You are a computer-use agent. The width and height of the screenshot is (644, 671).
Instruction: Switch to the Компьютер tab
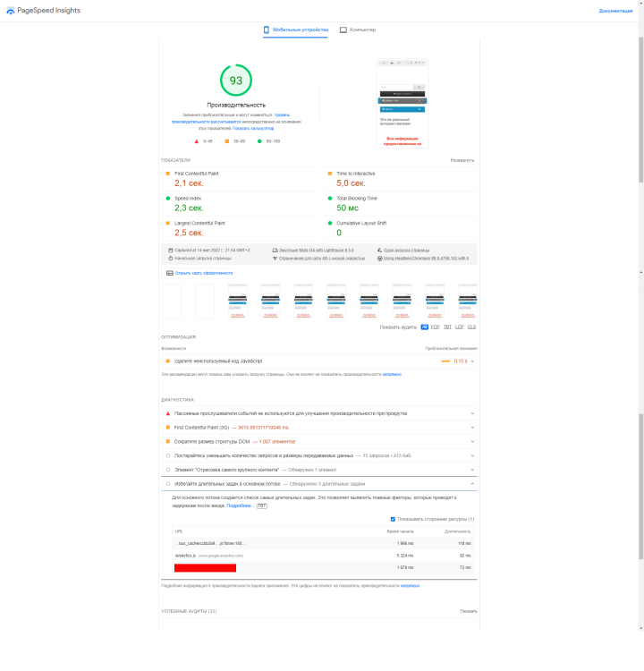(358, 30)
